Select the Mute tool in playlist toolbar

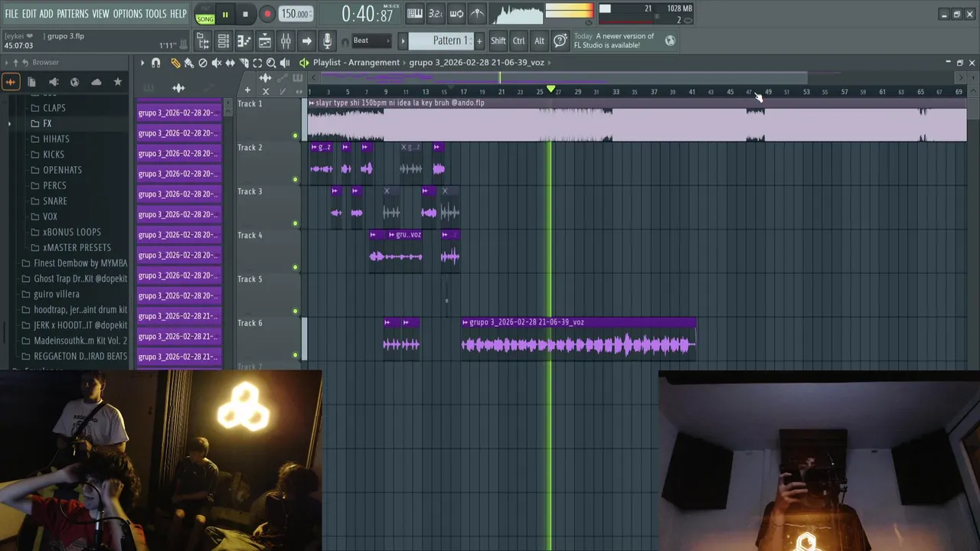tap(217, 63)
